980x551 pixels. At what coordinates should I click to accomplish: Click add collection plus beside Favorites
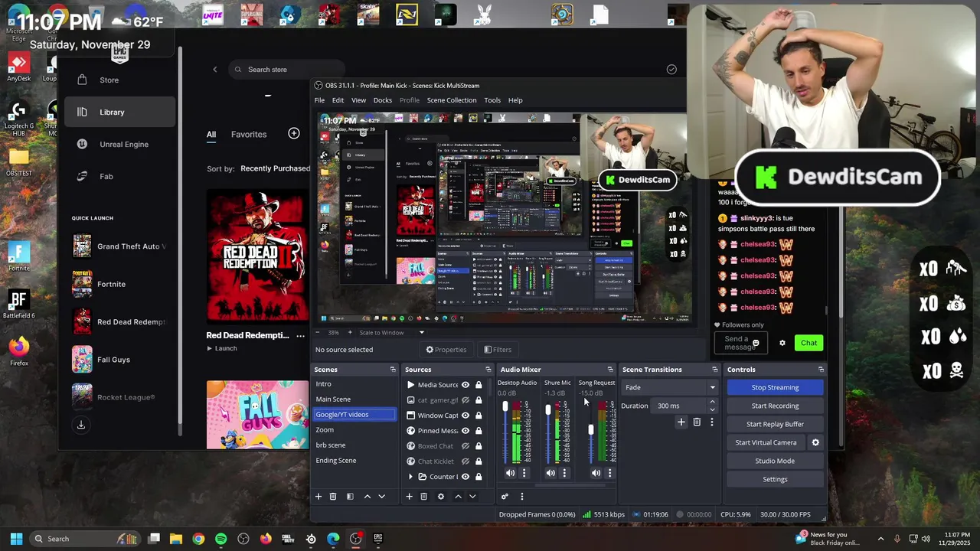pos(294,134)
